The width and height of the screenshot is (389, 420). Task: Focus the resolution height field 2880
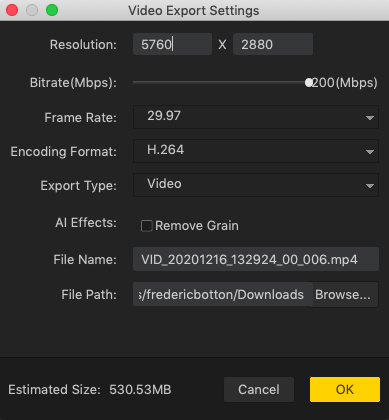tap(273, 44)
